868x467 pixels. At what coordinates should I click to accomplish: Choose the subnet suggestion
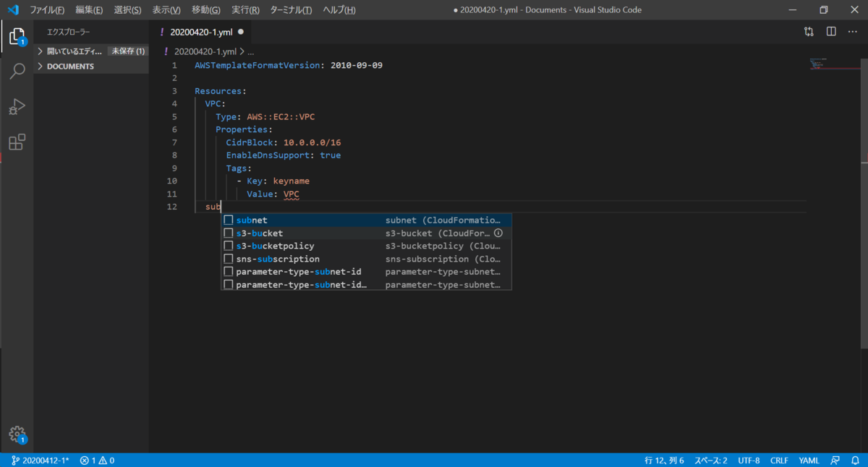tap(366, 220)
